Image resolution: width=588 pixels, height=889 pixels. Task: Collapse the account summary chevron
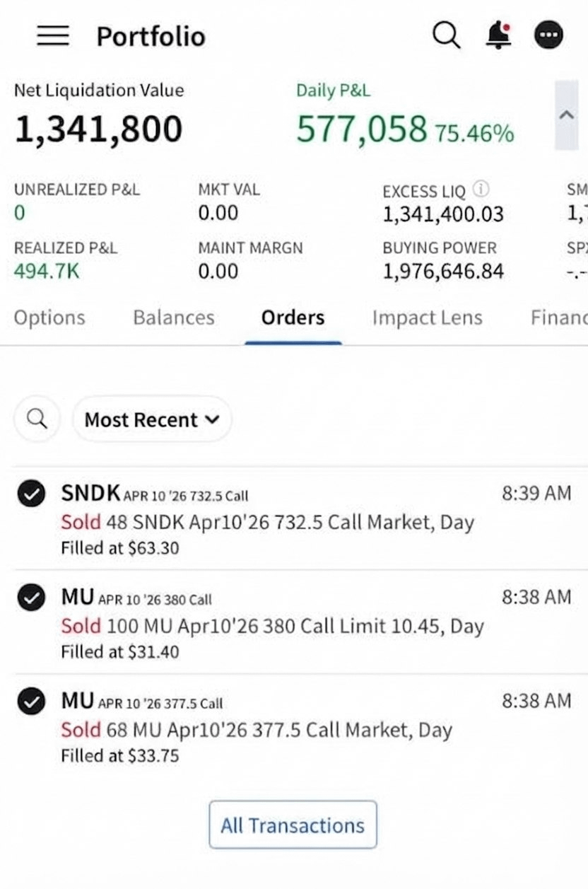(567, 115)
